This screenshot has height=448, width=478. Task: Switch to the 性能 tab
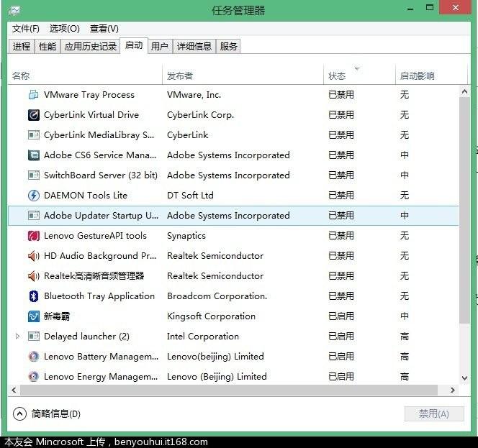coord(48,47)
